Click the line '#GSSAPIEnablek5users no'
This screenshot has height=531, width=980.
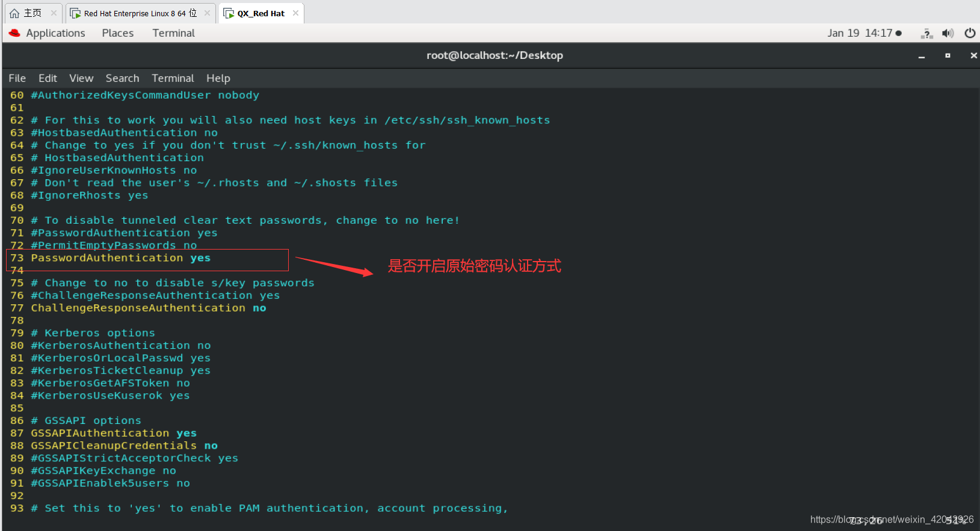111,483
